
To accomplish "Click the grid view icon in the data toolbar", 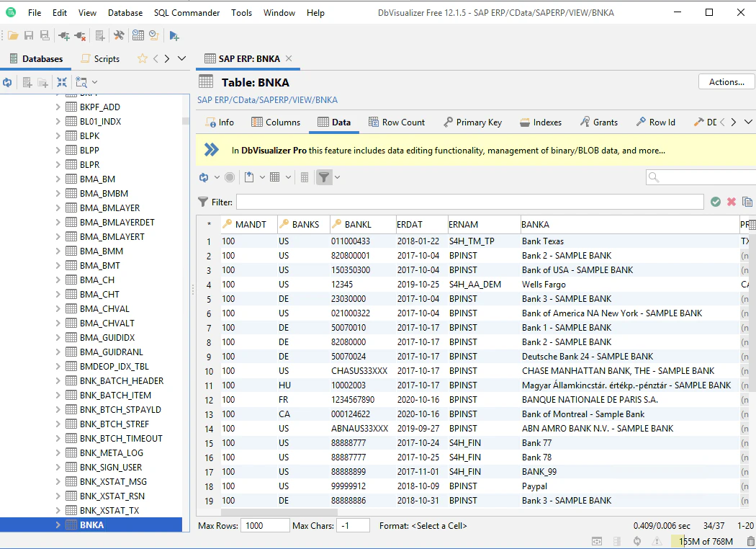I will [275, 177].
